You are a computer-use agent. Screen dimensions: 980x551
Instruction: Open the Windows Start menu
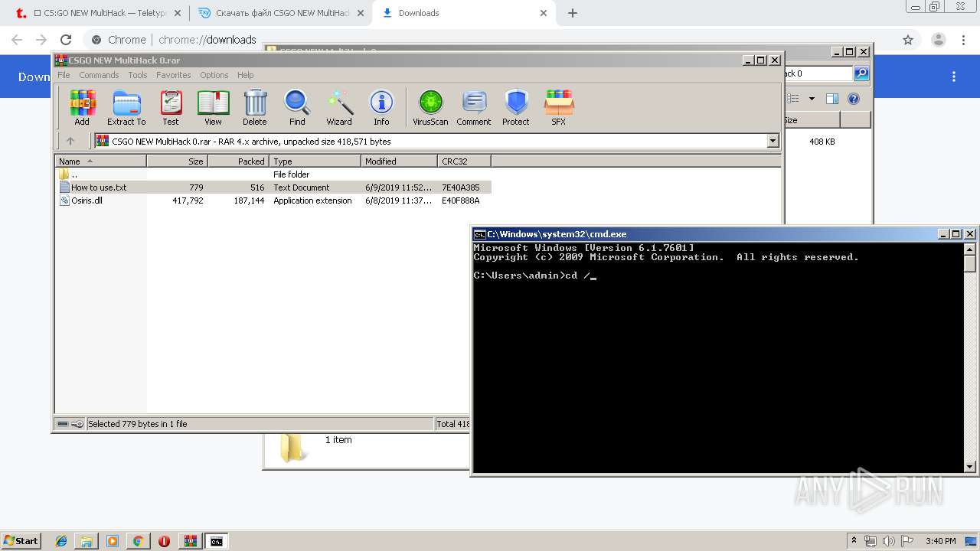(21, 541)
